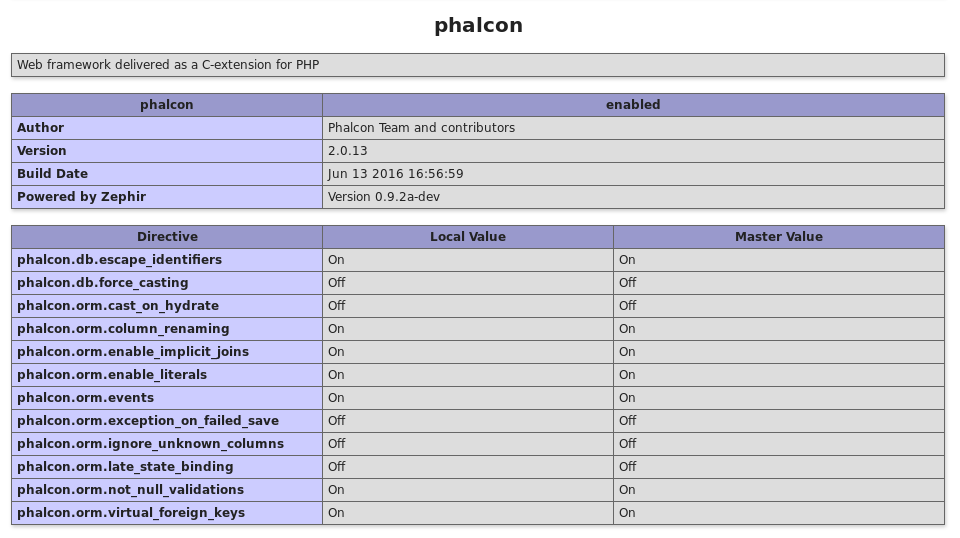Click the phalcon.db.escape_identifiers directive name
This screenshot has height=538, width=960.
click(x=119, y=260)
